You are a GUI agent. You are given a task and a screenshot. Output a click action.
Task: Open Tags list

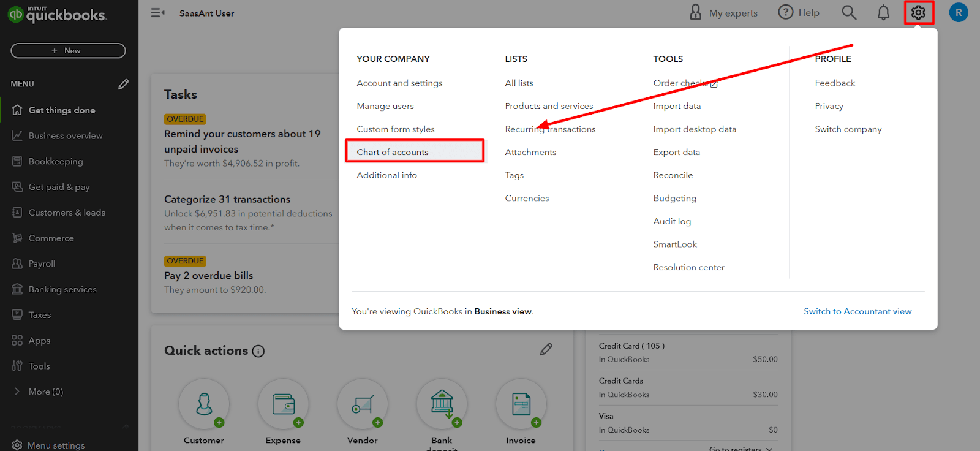pyautogui.click(x=514, y=175)
